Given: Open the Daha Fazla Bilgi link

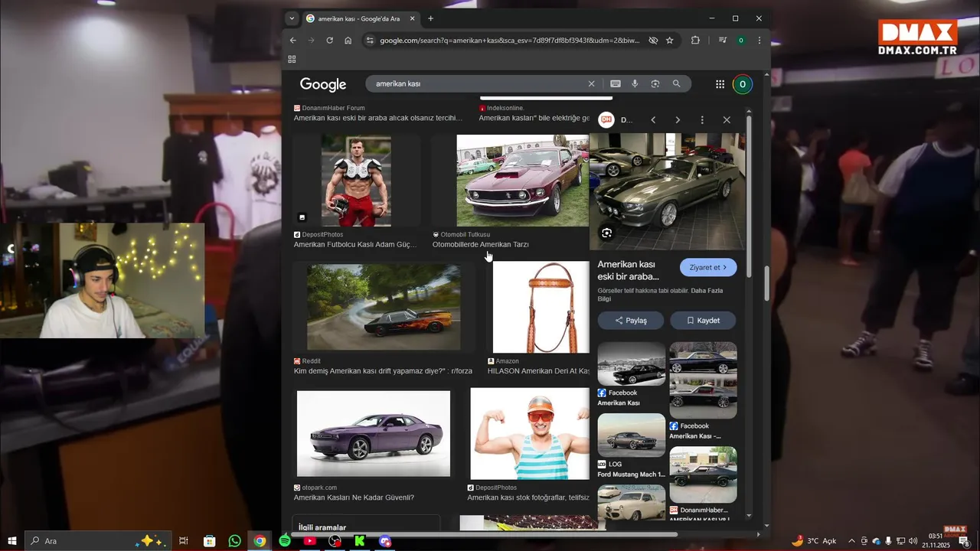Looking at the screenshot, I should tap(661, 295).
